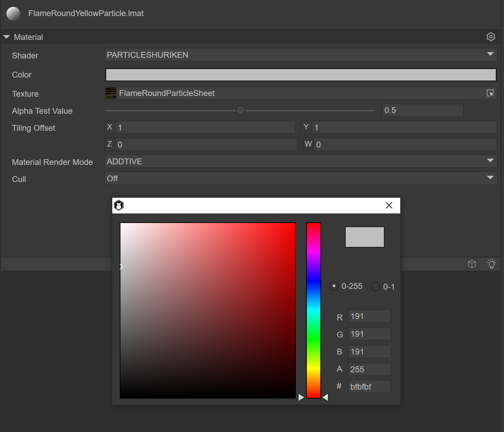Click the color picker dialog logo icon
This screenshot has width=504, height=432.
click(x=119, y=206)
